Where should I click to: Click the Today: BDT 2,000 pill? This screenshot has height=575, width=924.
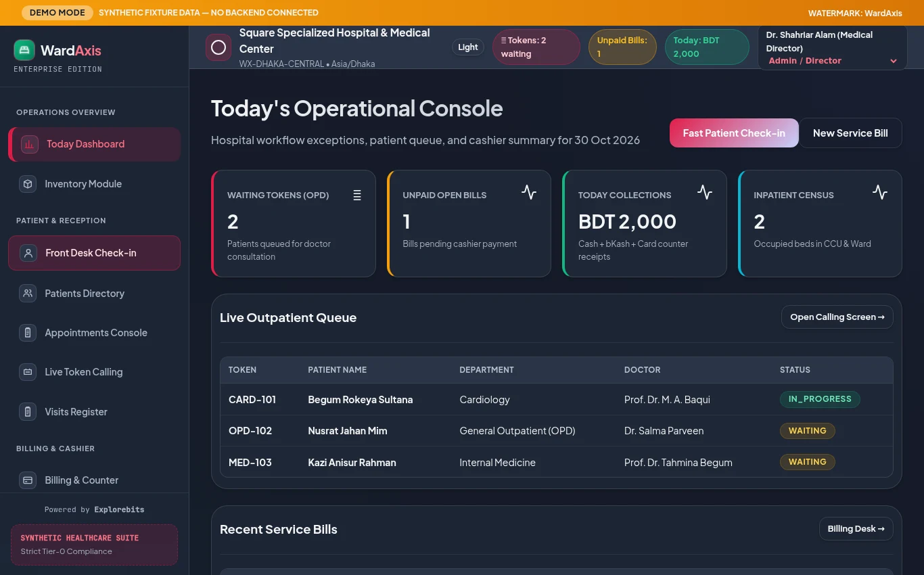pyautogui.click(x=707, y=47)
